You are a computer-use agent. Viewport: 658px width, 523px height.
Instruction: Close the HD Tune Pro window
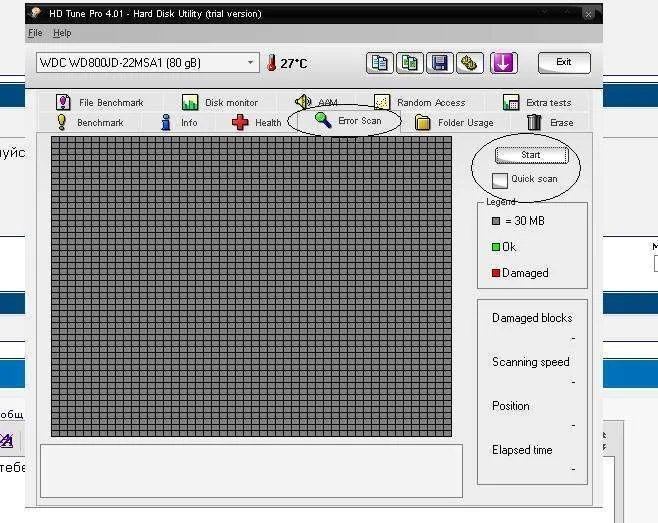point(588,14)
